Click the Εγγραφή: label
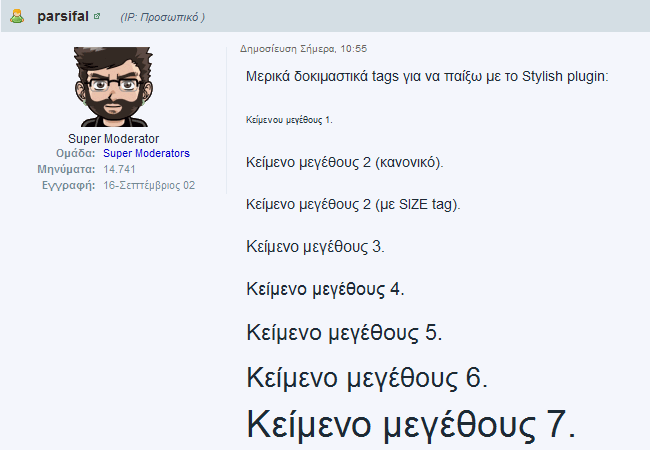 pos(68,185)
